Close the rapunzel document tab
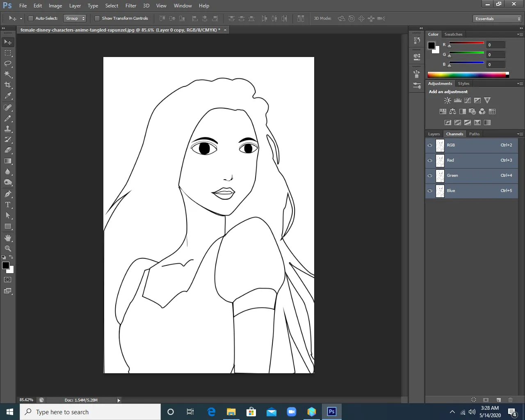Image resolution: width=525 pixels, height=420 pixels. 225,30
